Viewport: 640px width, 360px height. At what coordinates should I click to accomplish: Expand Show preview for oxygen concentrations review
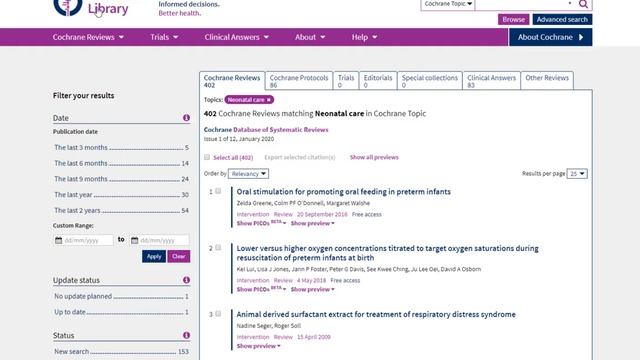pos(313,289)
